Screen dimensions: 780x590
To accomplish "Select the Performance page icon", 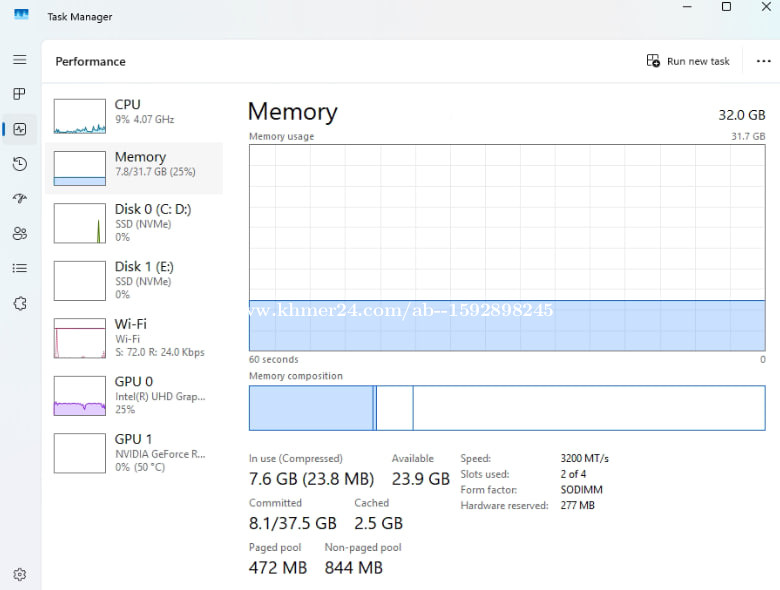I will [x=19, y=129].
